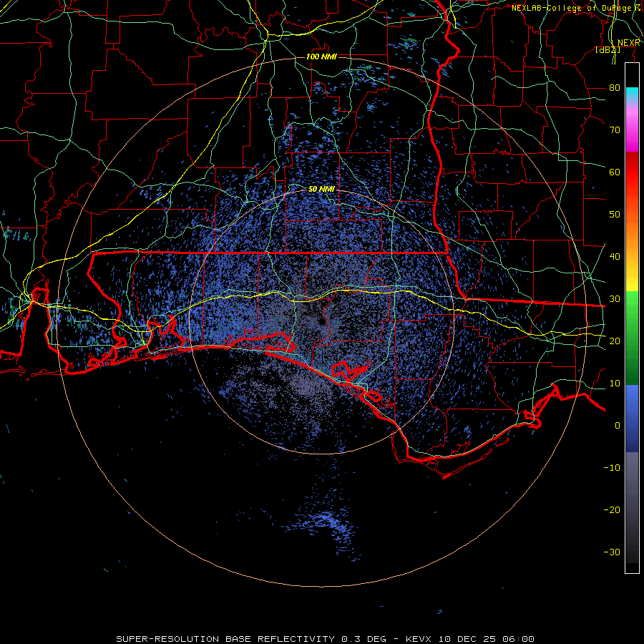Click the 50 value on reflectivity scale
The width and height of the screenshot is (644, 644).
tap(615, 215)
